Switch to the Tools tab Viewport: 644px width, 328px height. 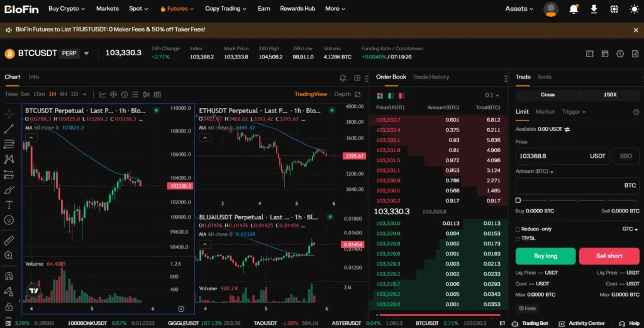coord(544,77)
